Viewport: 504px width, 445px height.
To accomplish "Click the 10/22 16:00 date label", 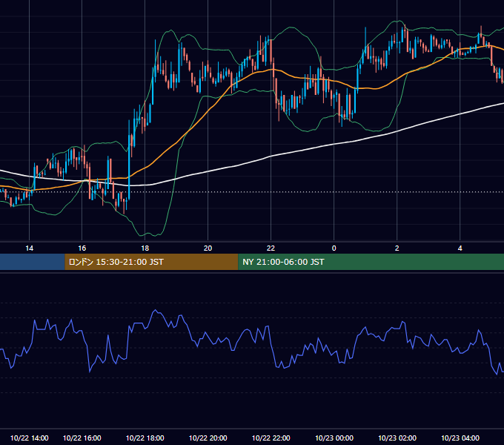I will 82,438.
